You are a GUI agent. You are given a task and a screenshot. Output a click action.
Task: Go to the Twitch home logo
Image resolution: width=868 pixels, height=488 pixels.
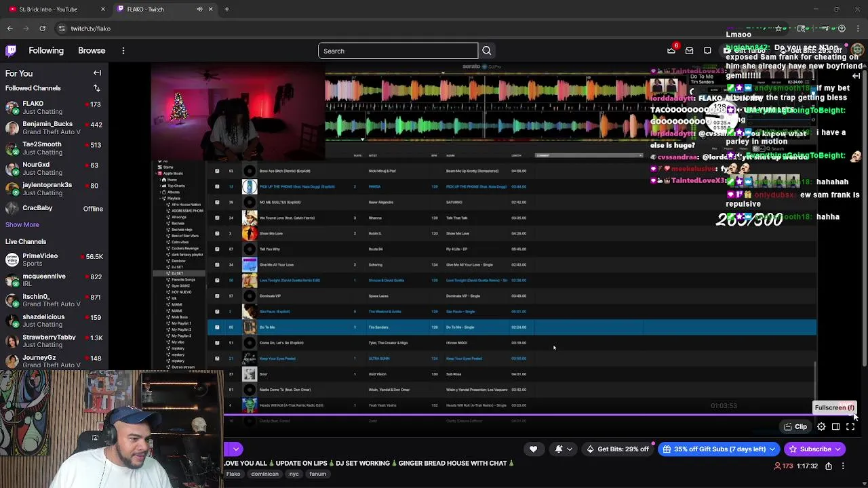pos(11,51)
